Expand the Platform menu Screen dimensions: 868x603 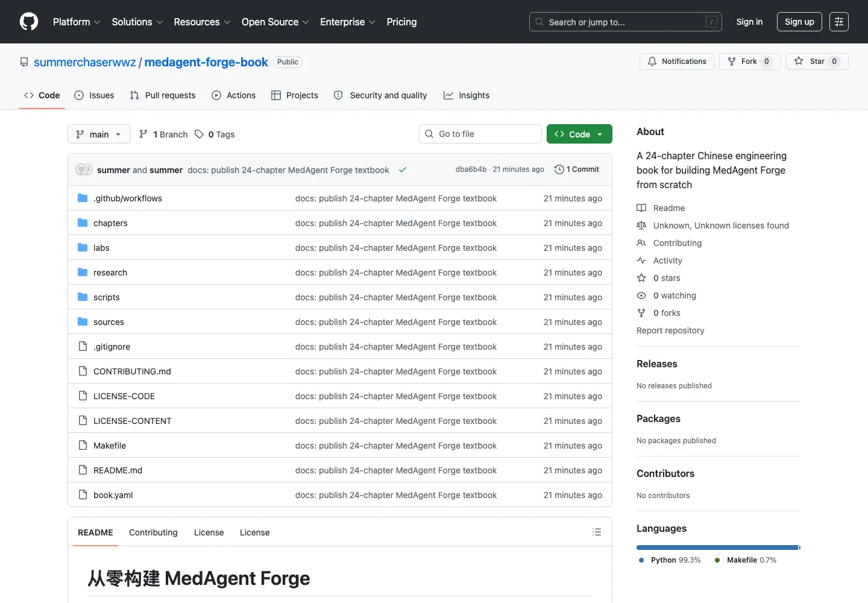point(77,22)
